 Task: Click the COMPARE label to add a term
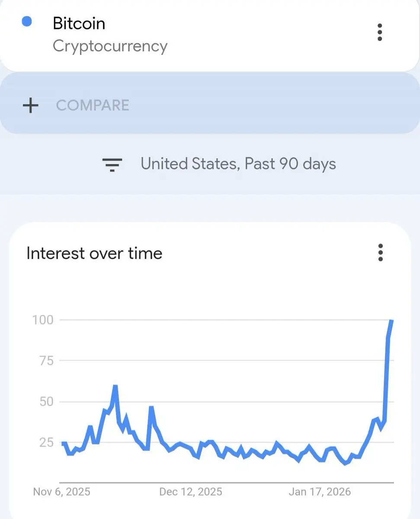(x=93, y=106)
